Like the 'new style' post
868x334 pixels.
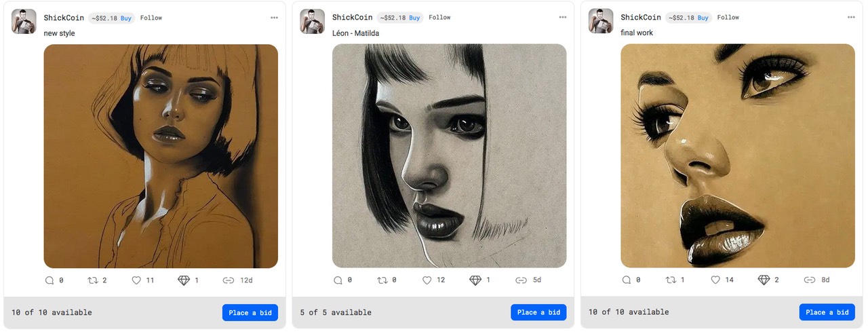pos(136,280)
